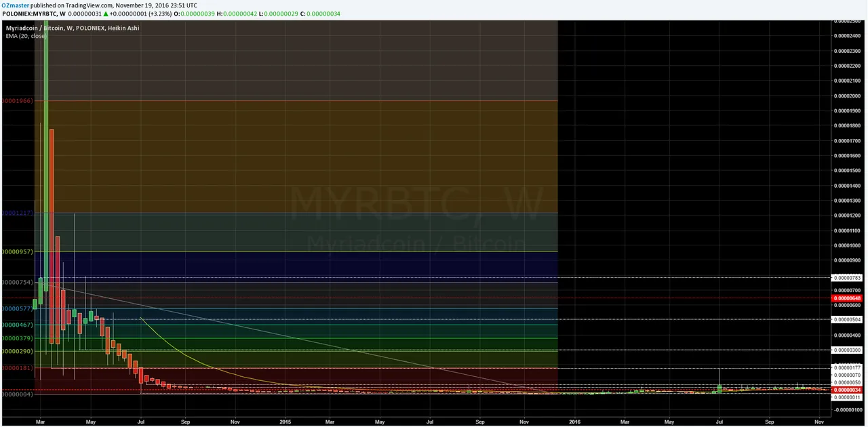The image size is (868, 427).
Task: Click the last price 0.00000031 in header
Action: tap(85, 14)
